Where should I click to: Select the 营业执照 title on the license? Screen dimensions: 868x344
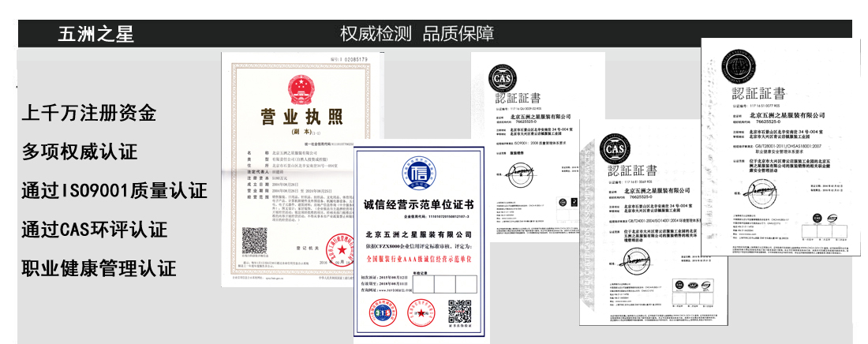302,118
